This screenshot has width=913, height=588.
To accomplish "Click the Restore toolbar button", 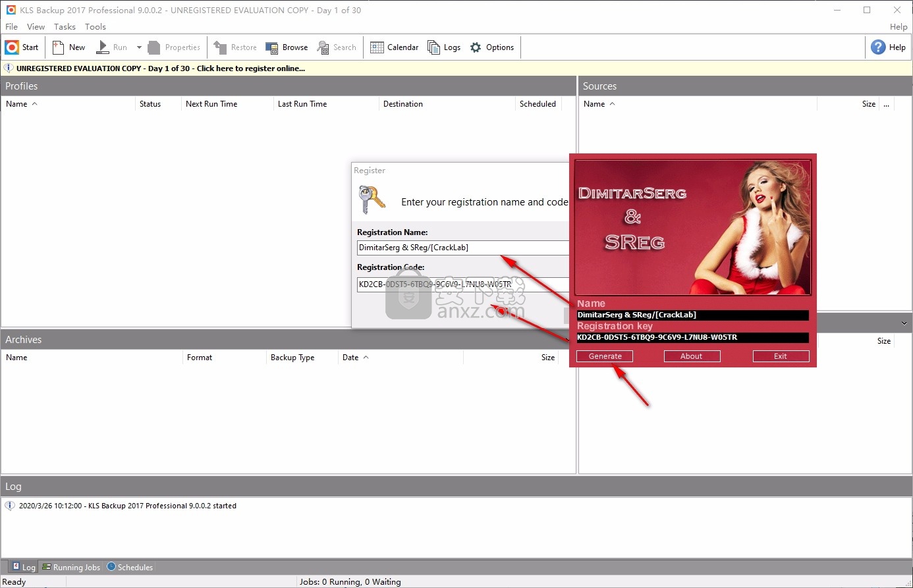I will pos(235,47).
